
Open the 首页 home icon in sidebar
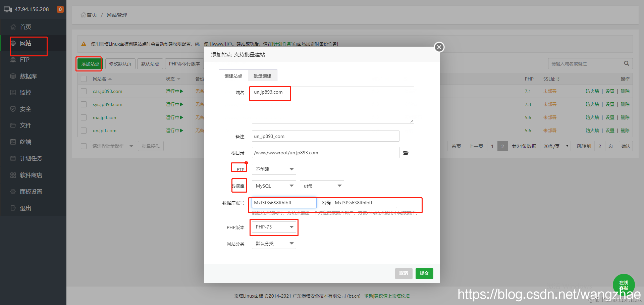pyautogui.click(x=13, y=27)
